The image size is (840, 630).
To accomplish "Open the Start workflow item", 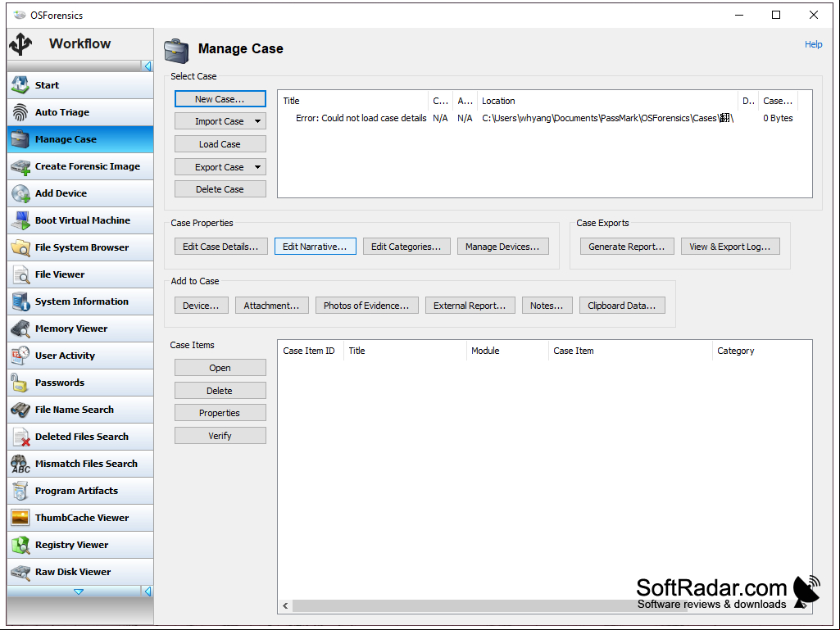I will point(80,85).
